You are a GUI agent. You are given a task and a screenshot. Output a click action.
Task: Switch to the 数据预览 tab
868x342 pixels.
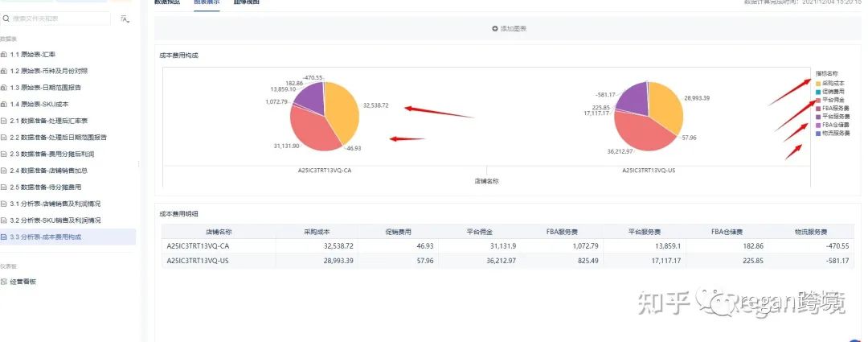pyautogui.click(x=166, y=2)
